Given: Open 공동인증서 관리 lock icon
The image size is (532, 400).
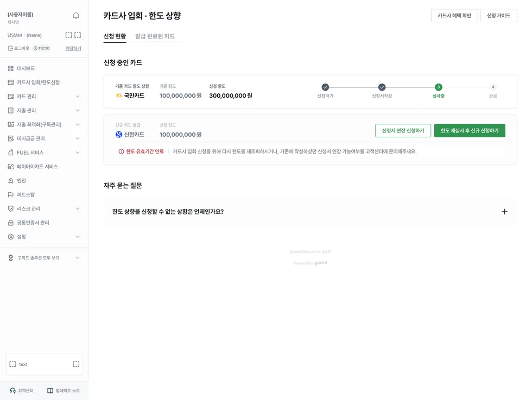Looking at the screenshot, I should (x=11, y=223).
